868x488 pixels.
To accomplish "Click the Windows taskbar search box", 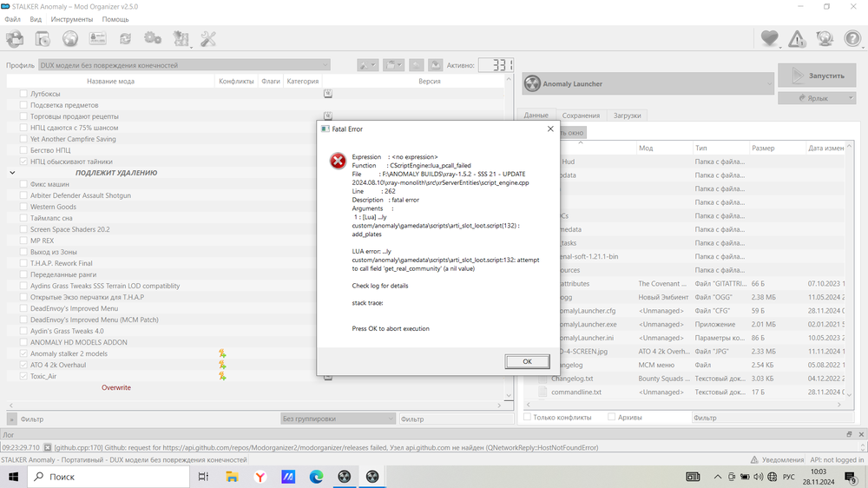I will coord(104,477).
